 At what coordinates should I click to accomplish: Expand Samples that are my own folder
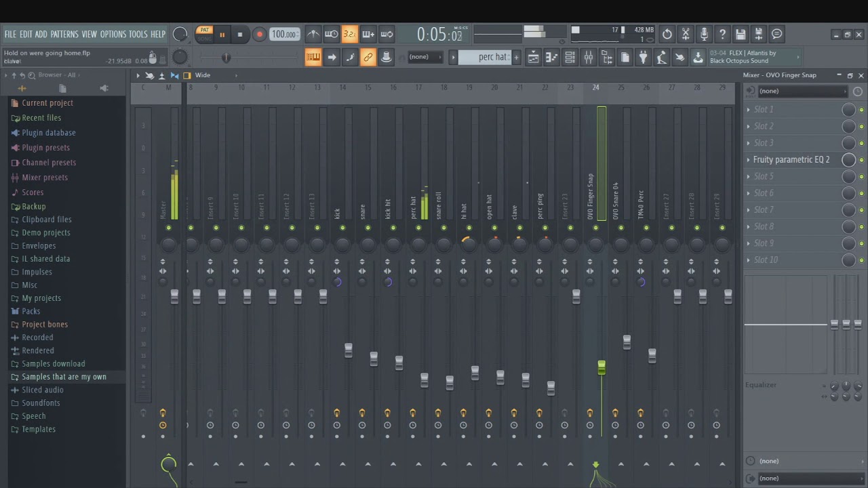[64, 377]
